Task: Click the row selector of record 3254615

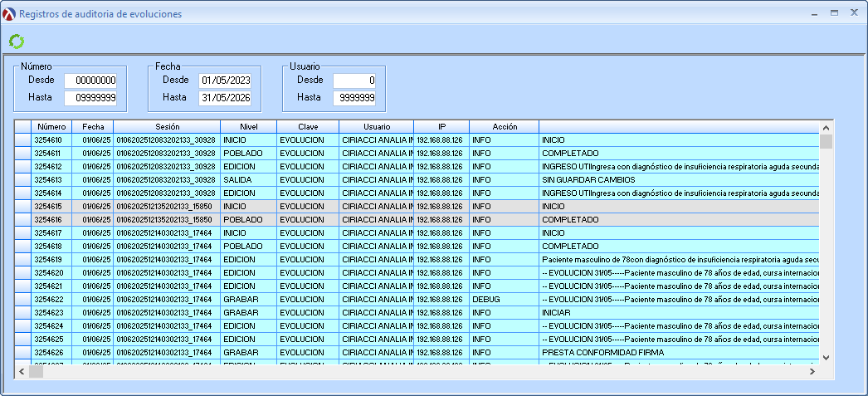Action: coord(22,207)
